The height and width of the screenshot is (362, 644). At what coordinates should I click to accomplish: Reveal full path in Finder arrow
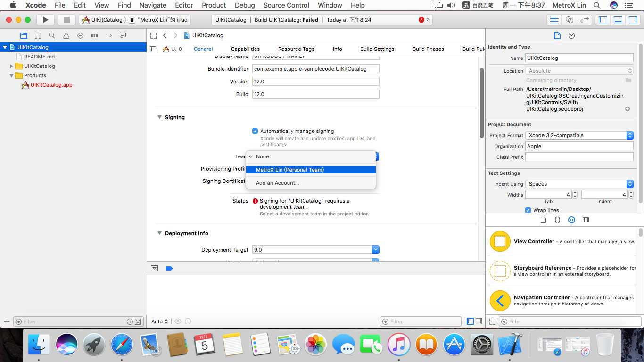click(627, 109)
